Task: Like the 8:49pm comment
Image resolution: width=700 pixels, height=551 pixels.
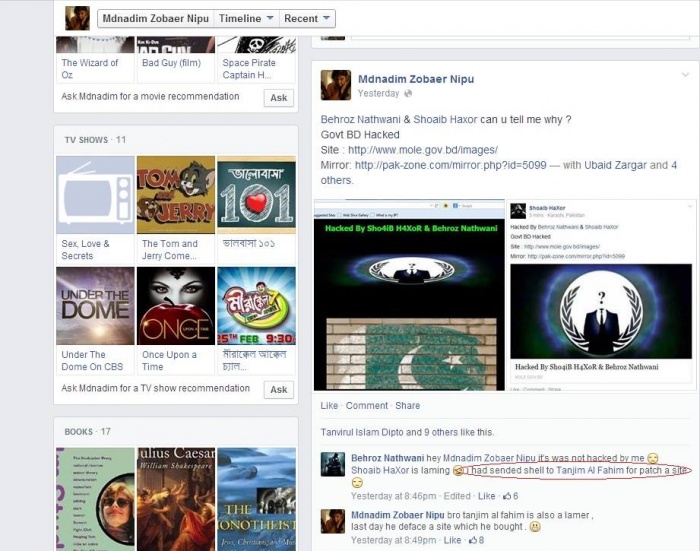Action: (452, 540)
